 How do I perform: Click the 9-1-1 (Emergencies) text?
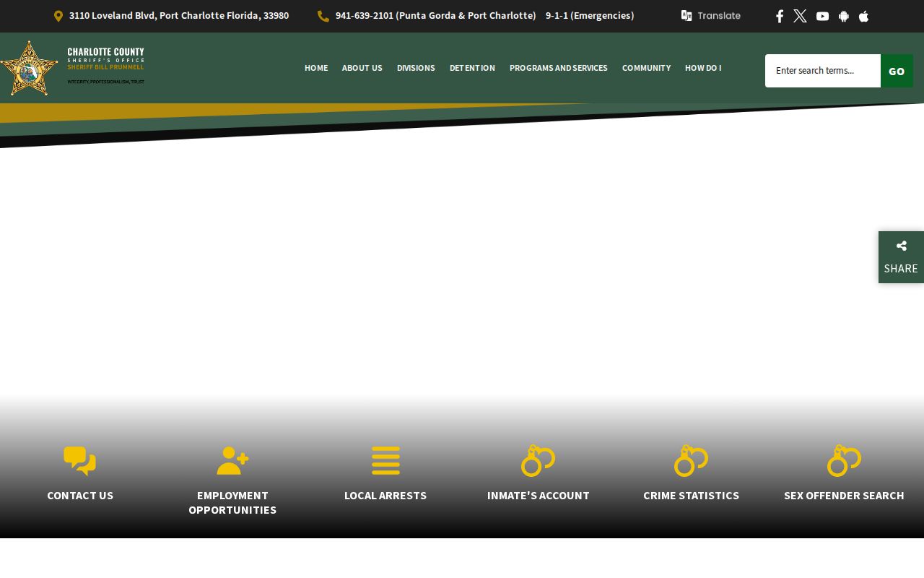point(590,16)
